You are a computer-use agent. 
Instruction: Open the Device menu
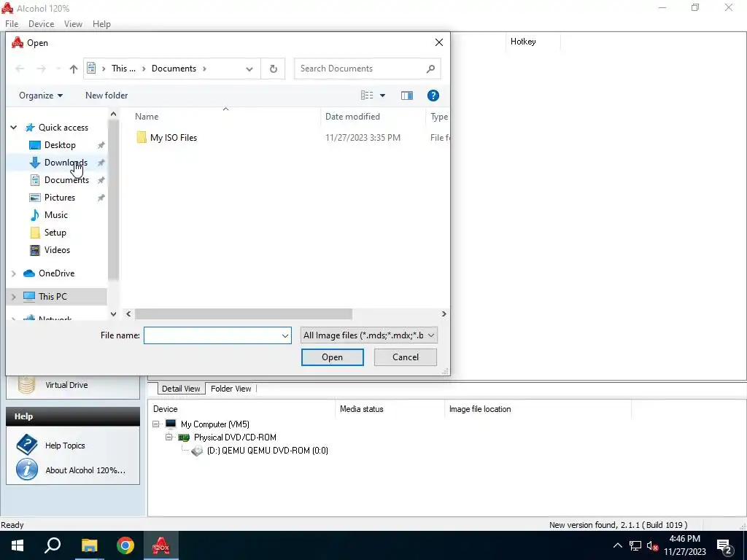coord(41,24)
